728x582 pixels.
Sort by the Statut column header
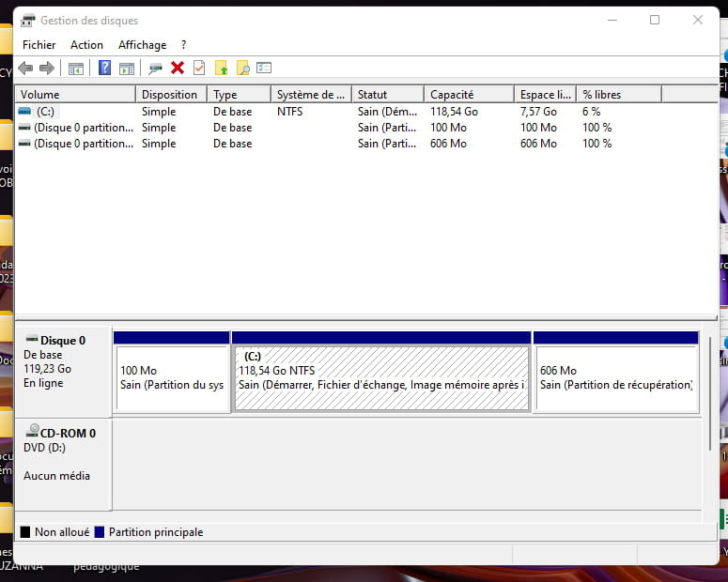[x=386, y=95]
